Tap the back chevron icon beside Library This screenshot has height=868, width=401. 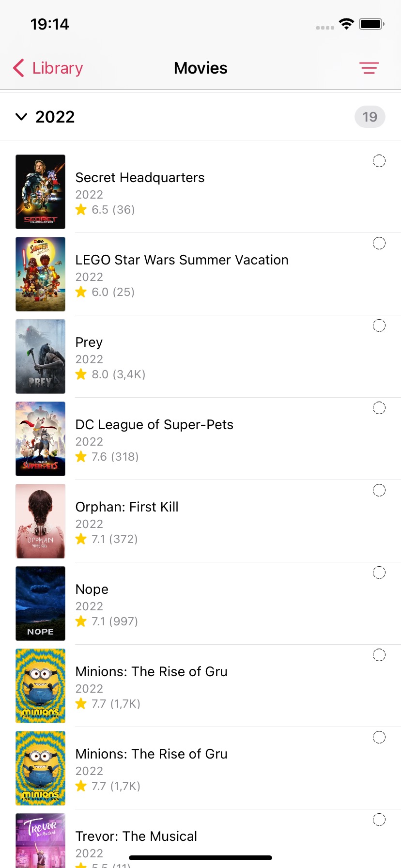pos(18,68)
